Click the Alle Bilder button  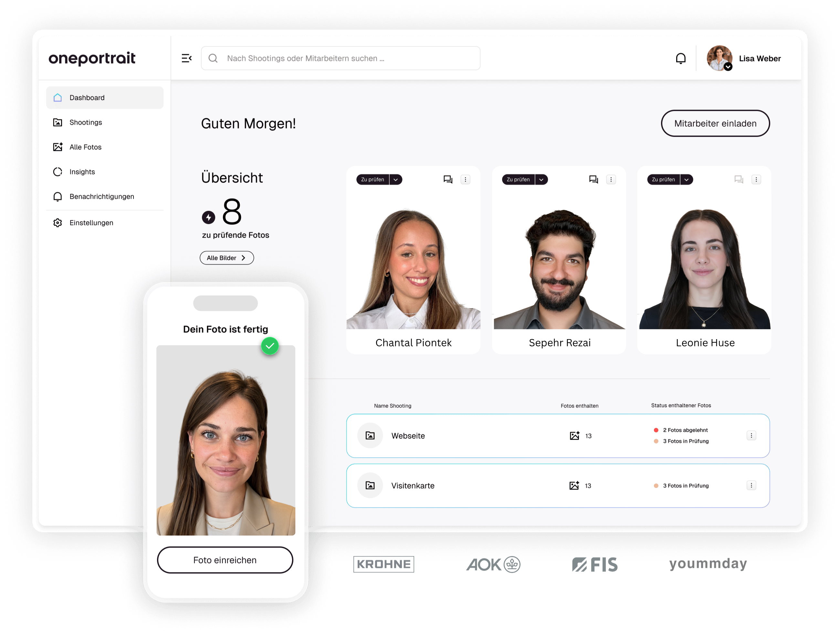pos(227,258)
